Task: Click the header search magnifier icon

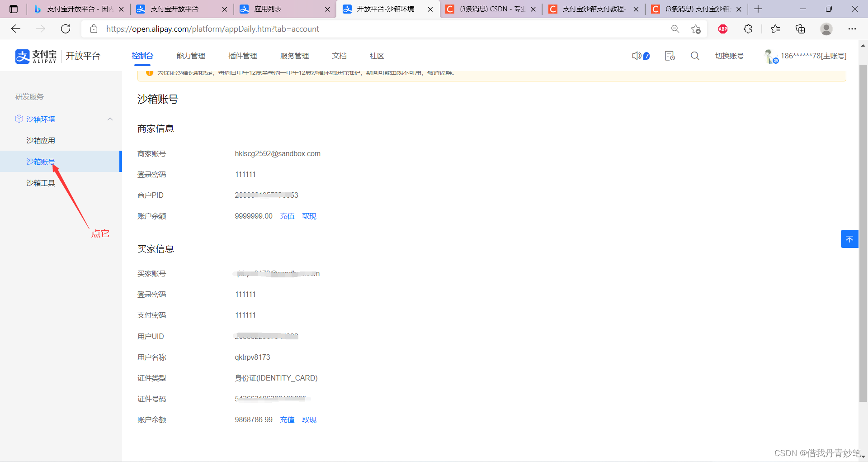Action: [695, 56]
